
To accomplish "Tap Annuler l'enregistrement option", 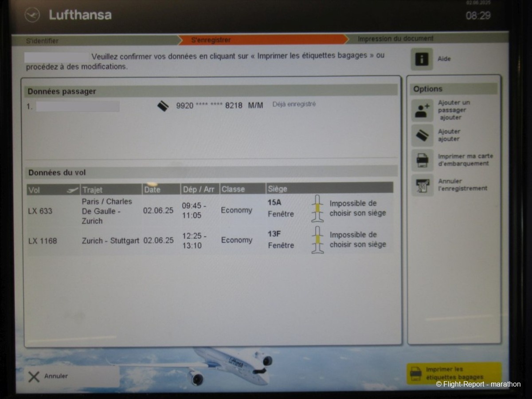I will tap(463, 185).
